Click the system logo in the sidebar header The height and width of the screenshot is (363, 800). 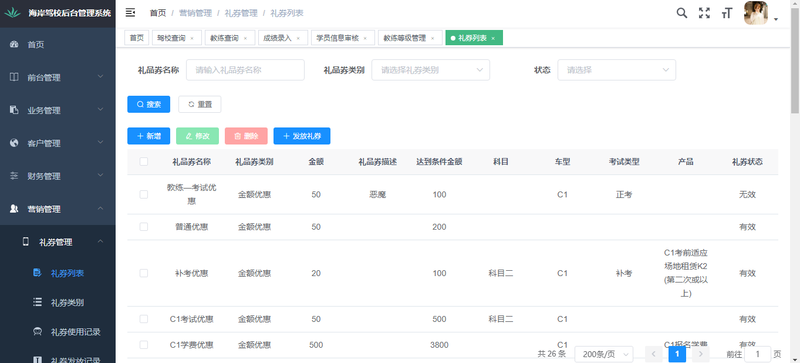point(12,13)
